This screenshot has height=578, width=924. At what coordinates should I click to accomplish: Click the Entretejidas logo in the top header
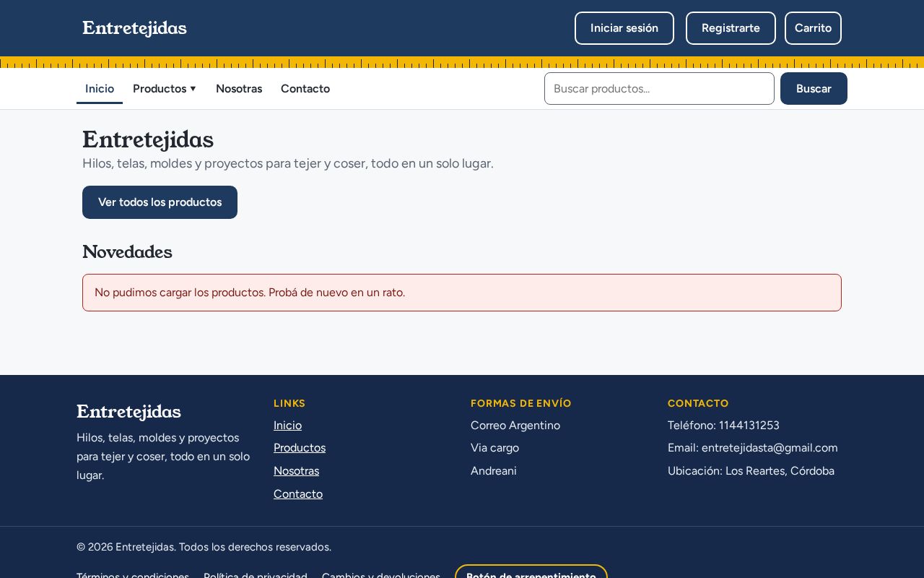click(134, 28)
